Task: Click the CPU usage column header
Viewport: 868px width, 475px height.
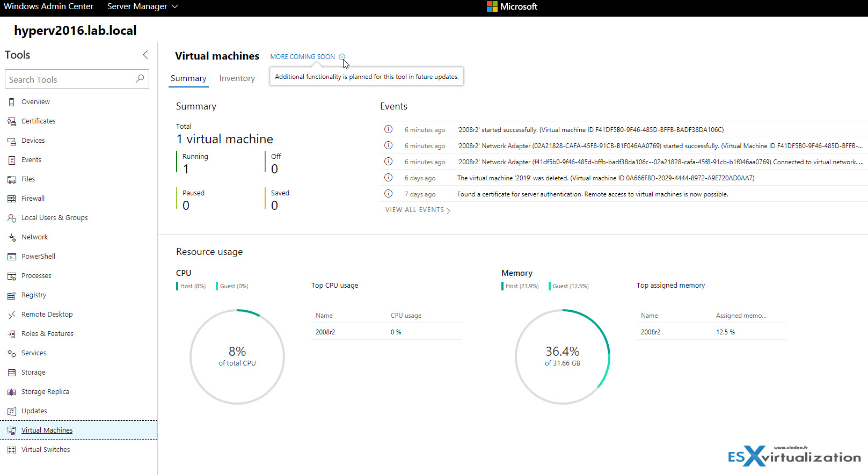Action: point(406,316)
